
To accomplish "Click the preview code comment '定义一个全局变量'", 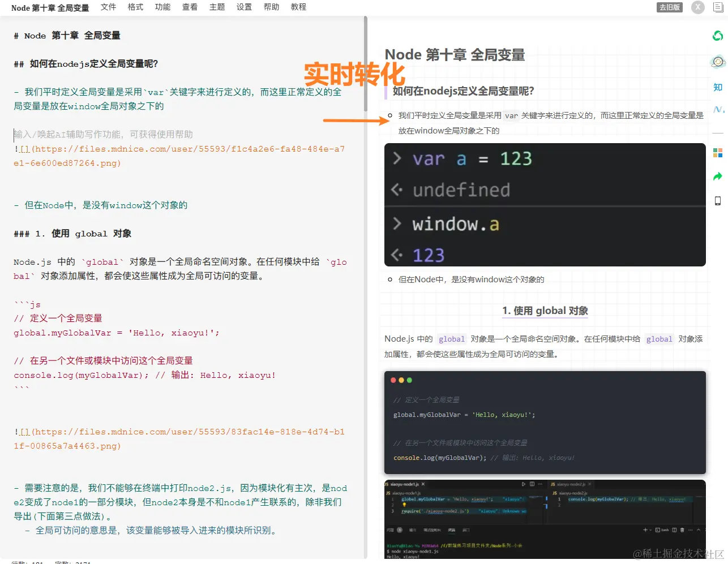I will pyautogui.click(x=426, y=400).
